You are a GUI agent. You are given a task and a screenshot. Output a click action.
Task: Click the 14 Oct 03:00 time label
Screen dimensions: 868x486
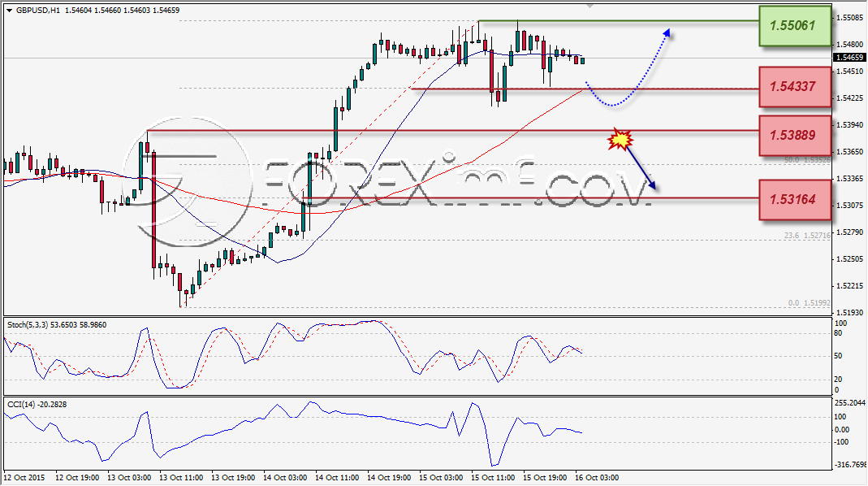(285, 477)
